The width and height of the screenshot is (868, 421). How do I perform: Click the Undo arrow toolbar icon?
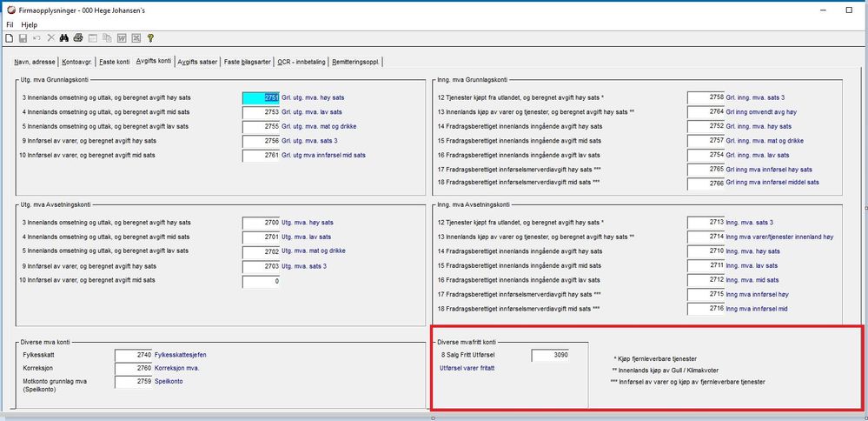click(37, 38)
